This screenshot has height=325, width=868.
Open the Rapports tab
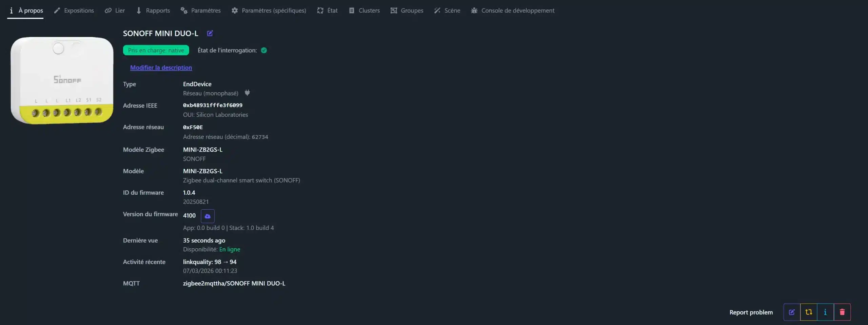[153, 11]
